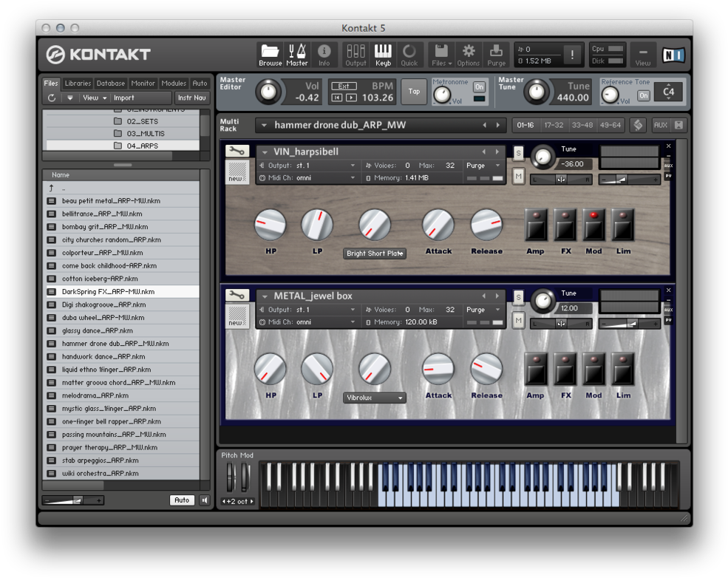This screenshot has height=578, width=728.
Task: Mute the VIN_harpsibell instrument
Action: coord(519,176)
